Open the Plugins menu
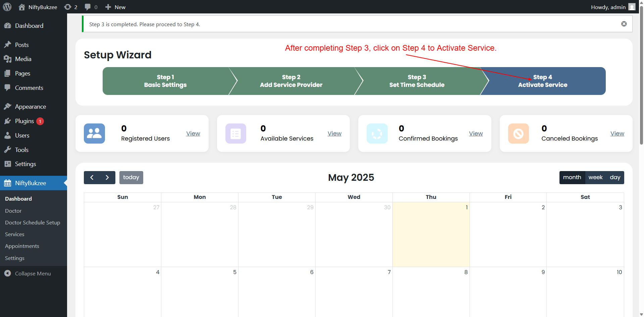The width and height of the screenshot is (644, 317). click(24, 121)
